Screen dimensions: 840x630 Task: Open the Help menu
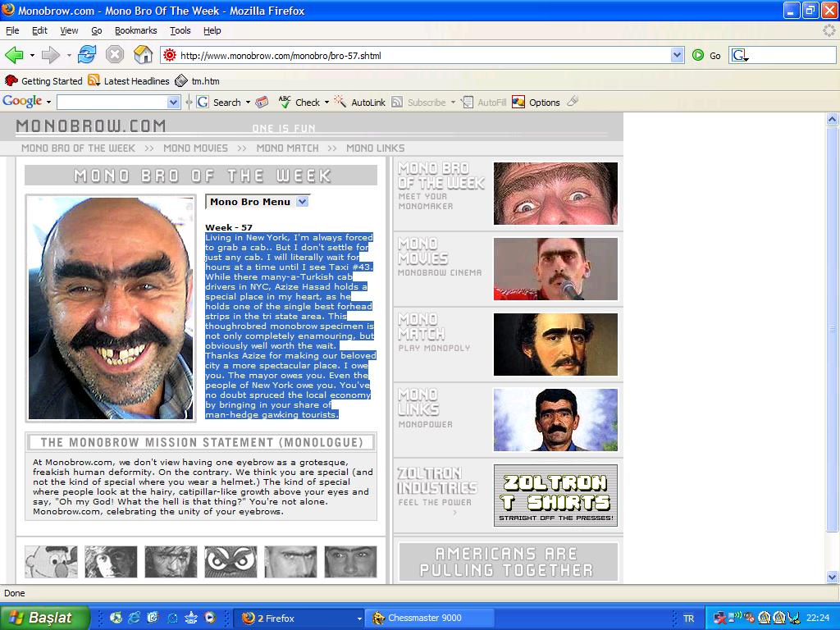tap(212, 30)
